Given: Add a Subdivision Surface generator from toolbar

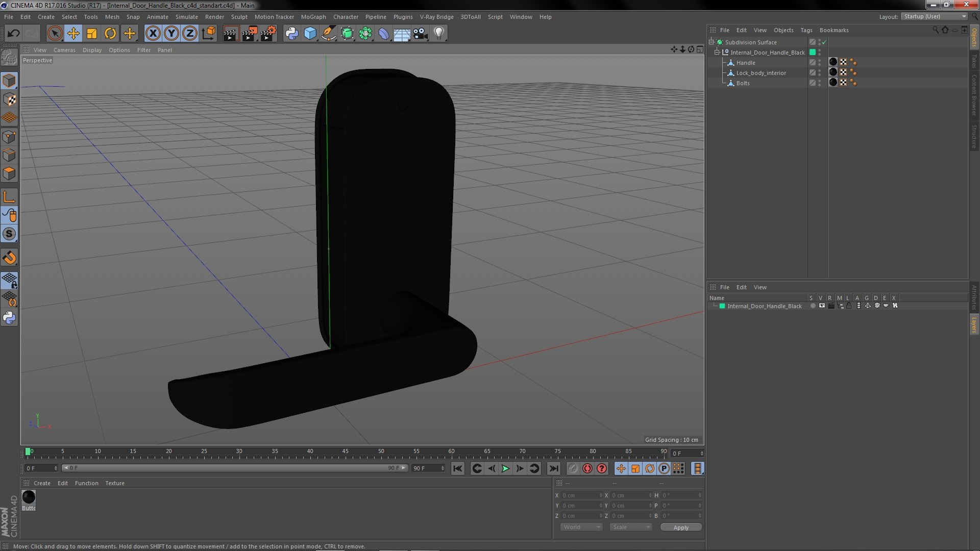Looking at the screenshot, I should (347, 34).
